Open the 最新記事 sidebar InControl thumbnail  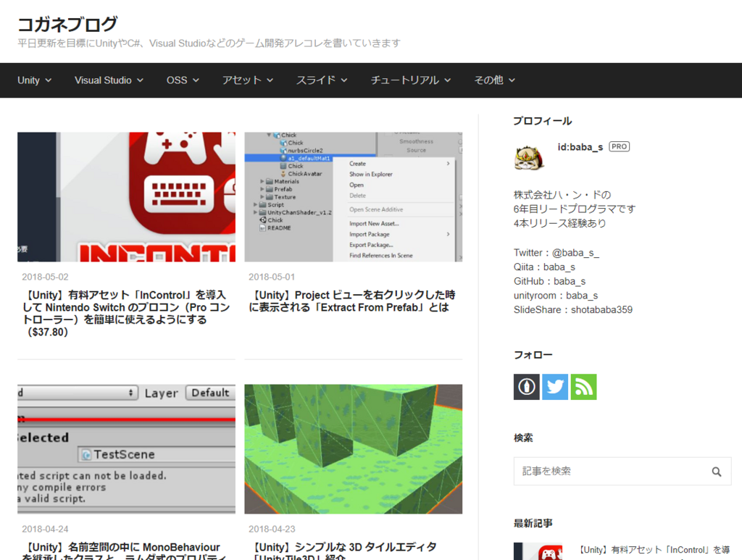(x=538, y=551)
